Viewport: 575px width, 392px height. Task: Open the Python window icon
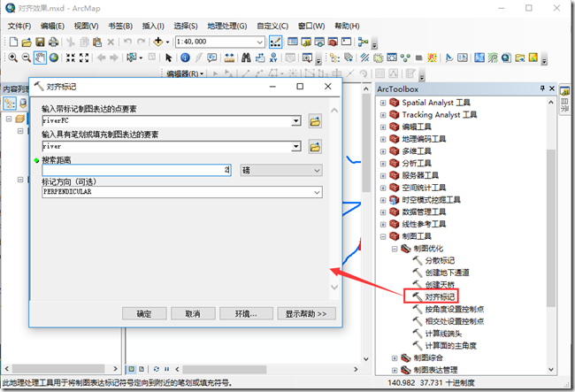346,42
